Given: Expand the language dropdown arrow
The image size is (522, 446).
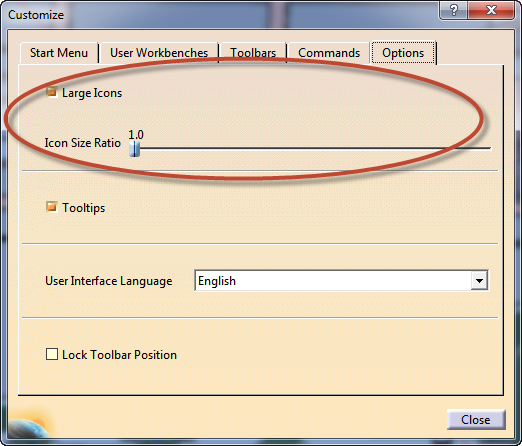Looking at the screenshot, I should [x=479, y=281].
